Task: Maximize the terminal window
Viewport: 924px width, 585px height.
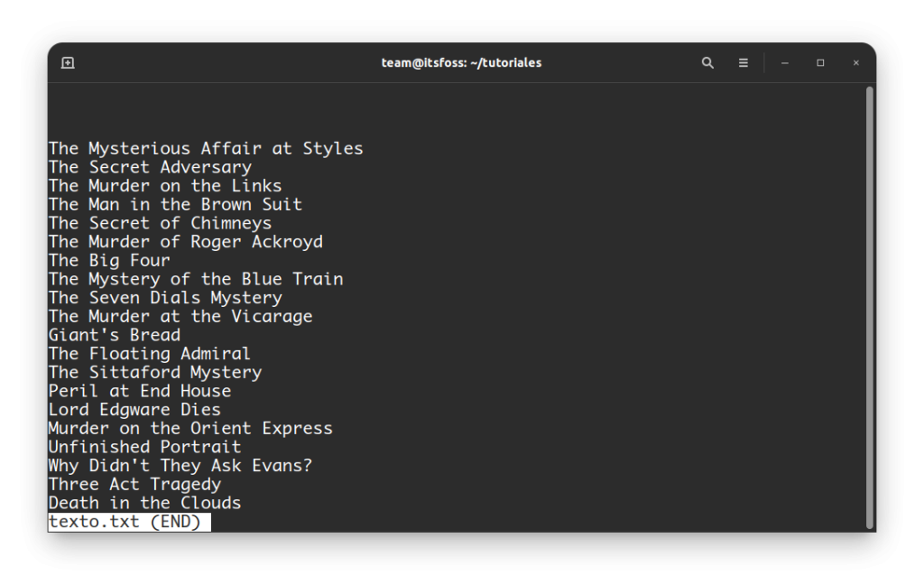Action: point(820,62)
